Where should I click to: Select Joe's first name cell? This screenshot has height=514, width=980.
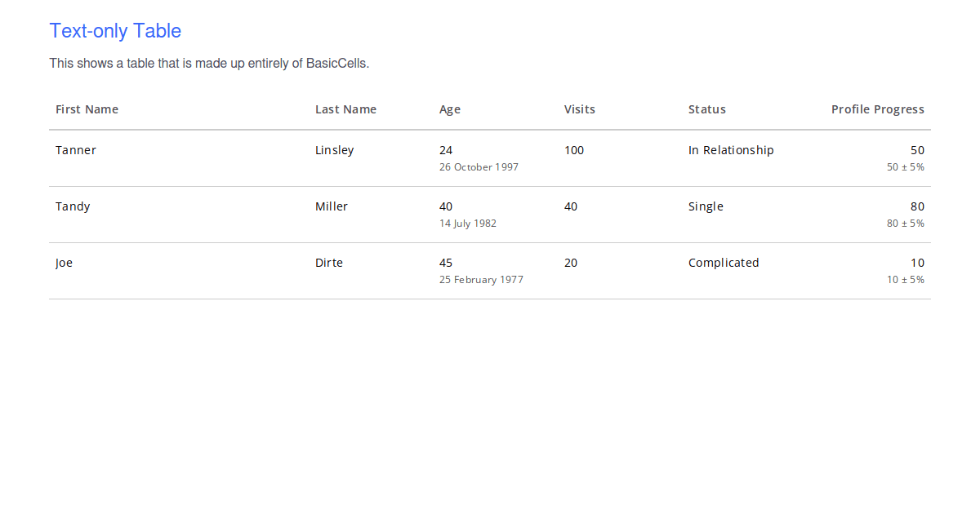(64, 262)
